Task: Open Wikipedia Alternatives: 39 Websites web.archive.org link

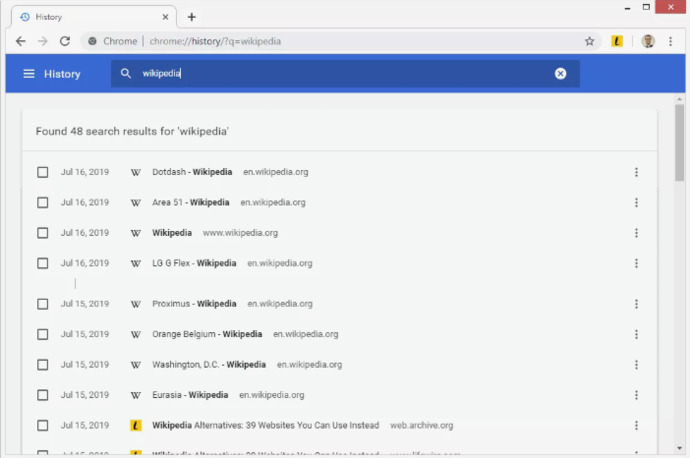Action: (x=265, y=425)
